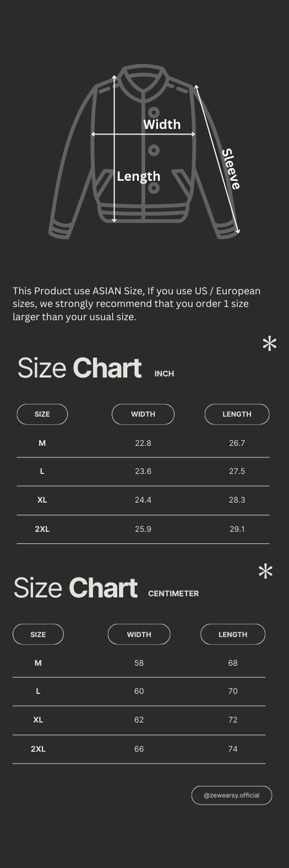Click the asterisk beside inch Size Chart
The image size is (289, 868).
(269, 344)
